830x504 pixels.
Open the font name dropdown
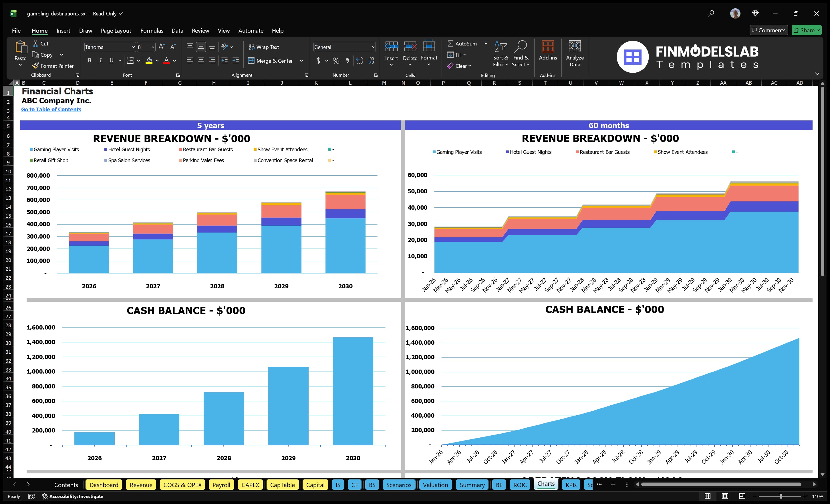pyautogui.click(x=134, y=47)
